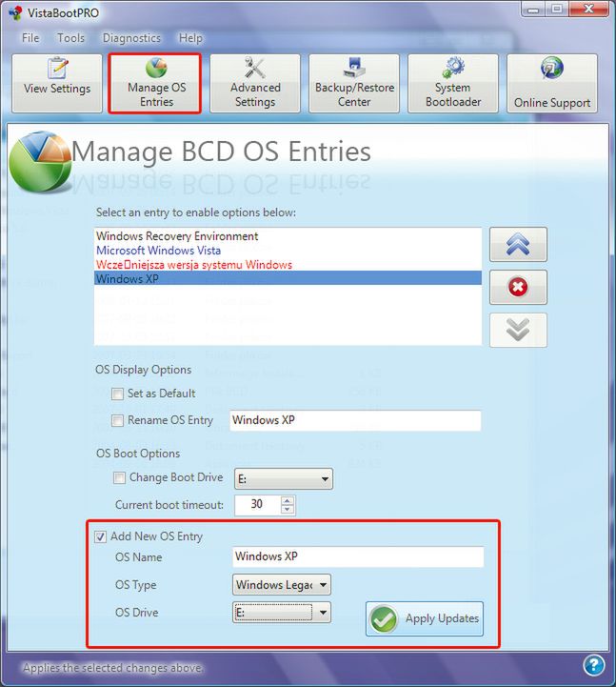Increase boot timeout with up arrow
616x687 pixels.
(288, 500)
